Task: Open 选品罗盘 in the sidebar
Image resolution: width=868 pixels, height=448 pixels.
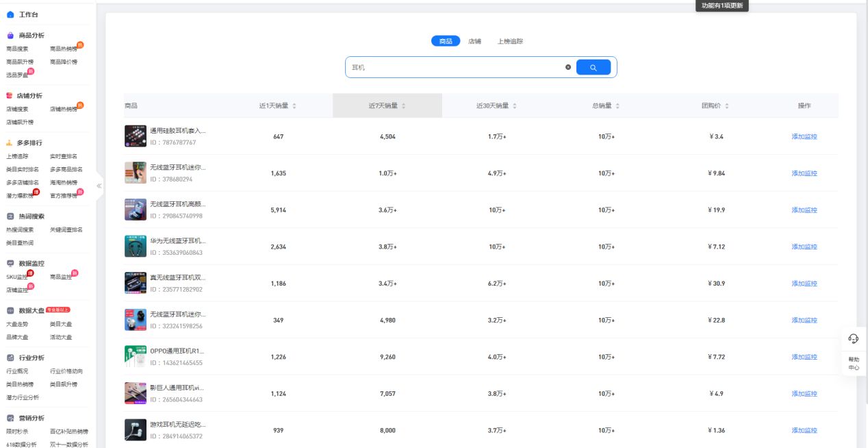Action: 17,75
